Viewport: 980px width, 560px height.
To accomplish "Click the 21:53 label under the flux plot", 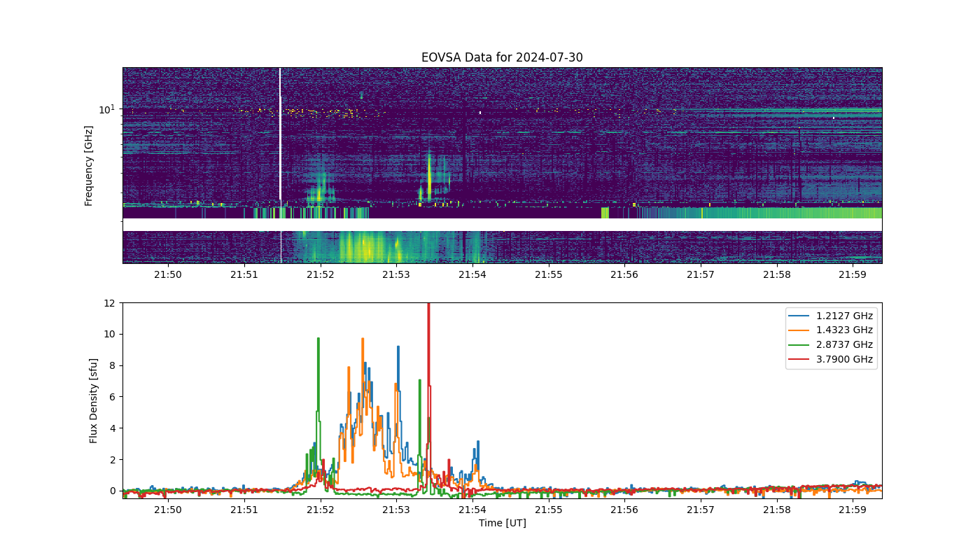I will point(396,510).
